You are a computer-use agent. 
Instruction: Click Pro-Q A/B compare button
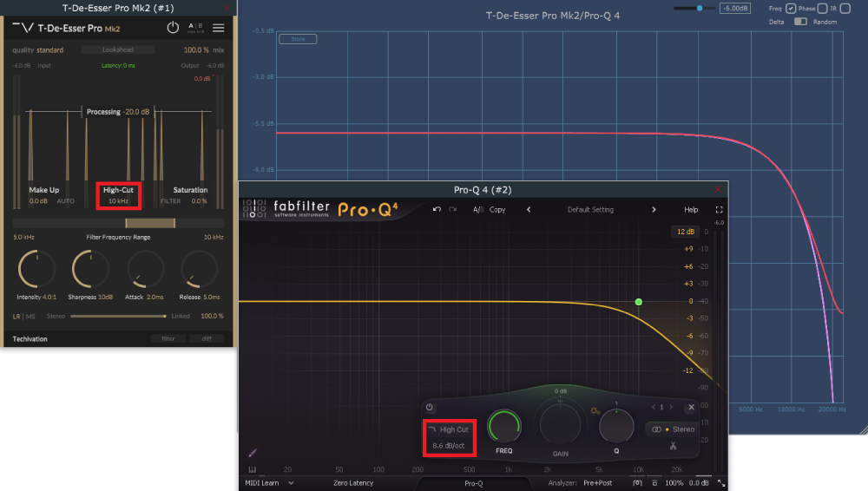click(478, 210)
